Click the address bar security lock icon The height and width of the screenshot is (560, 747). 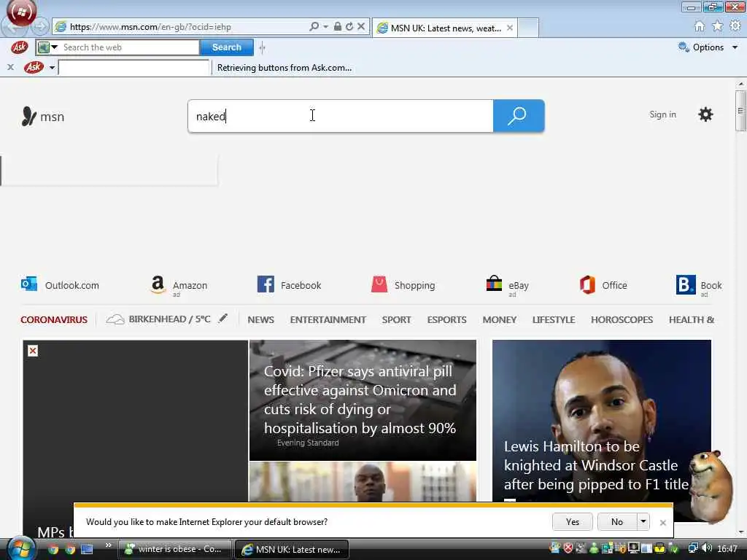(x=337, y=27)
